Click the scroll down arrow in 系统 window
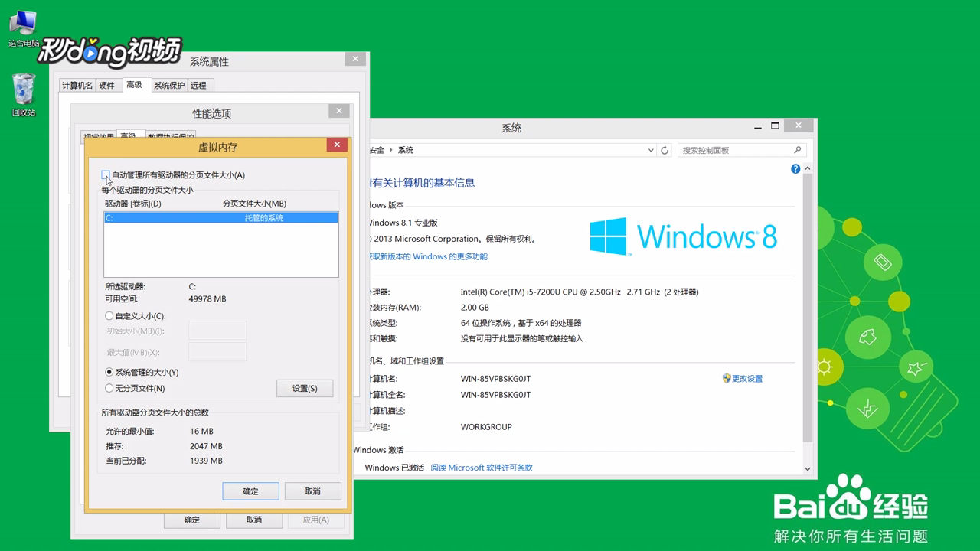980x551 pixels. pyautogui.click(x=808, y=468)
